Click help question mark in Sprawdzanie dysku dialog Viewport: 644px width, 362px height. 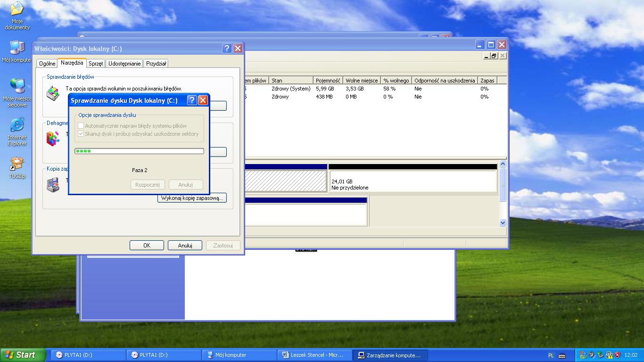coord(192,100)
